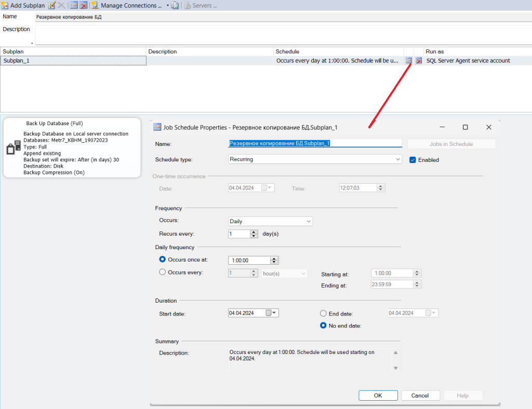The width and height of the screenshot is (532, 409).
Task: Click the Recur every days field
Action: point(239,234)
